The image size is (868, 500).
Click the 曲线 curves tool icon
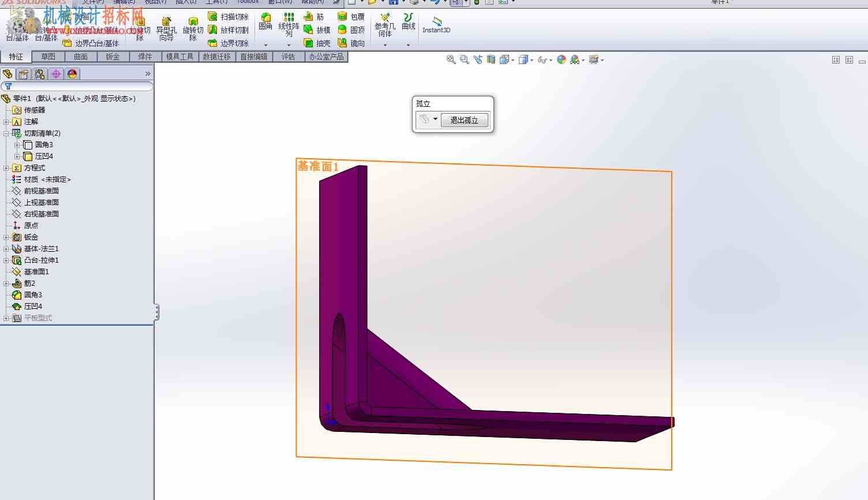tap(408, 17)
